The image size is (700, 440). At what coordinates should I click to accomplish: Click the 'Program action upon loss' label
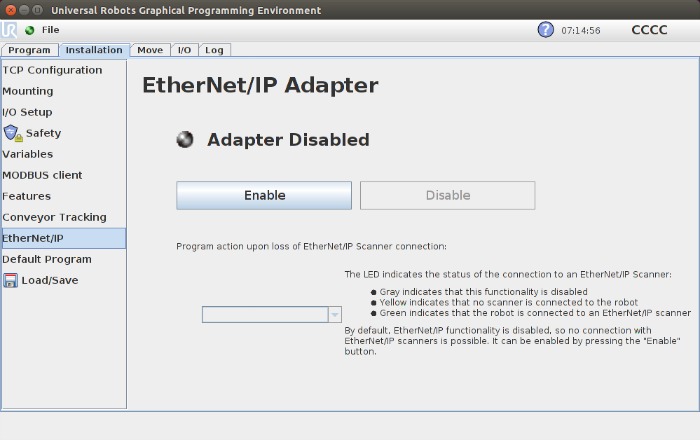[311, 246]
